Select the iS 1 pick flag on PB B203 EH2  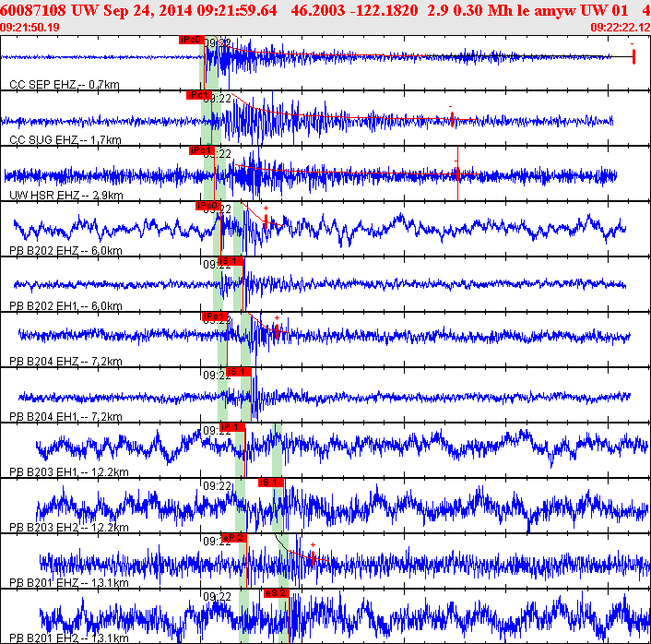(x=271, y=483)
